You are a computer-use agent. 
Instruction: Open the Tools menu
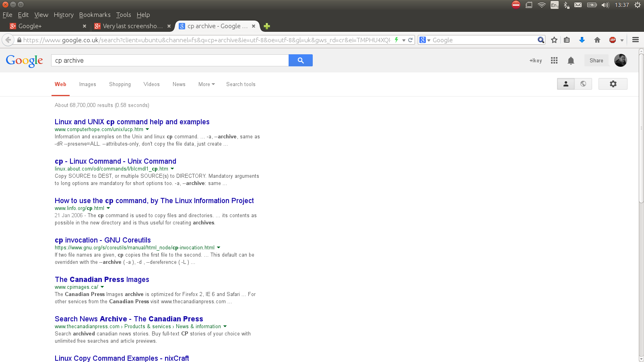tap(124, 15)
